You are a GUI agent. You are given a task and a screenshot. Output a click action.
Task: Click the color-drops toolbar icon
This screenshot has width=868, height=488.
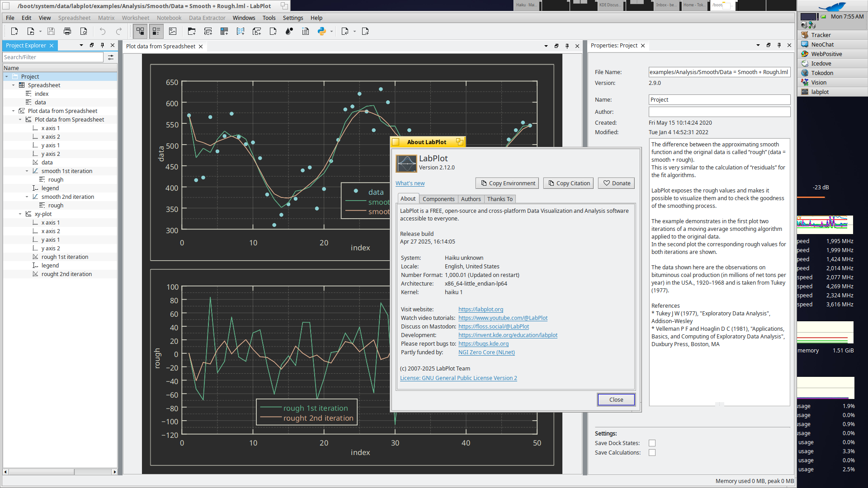tap(289, 31)
